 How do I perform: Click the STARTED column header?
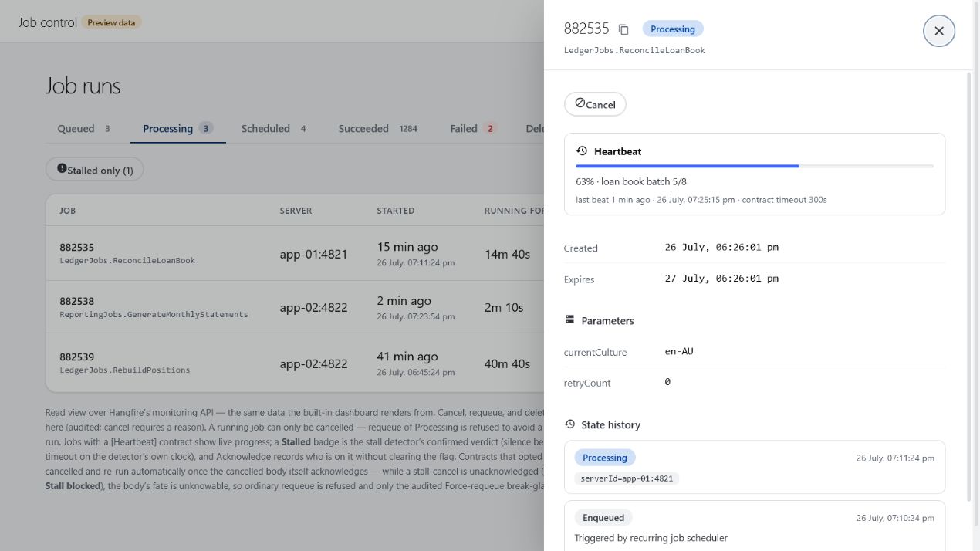pyautogui.click(x=395, y=211)
